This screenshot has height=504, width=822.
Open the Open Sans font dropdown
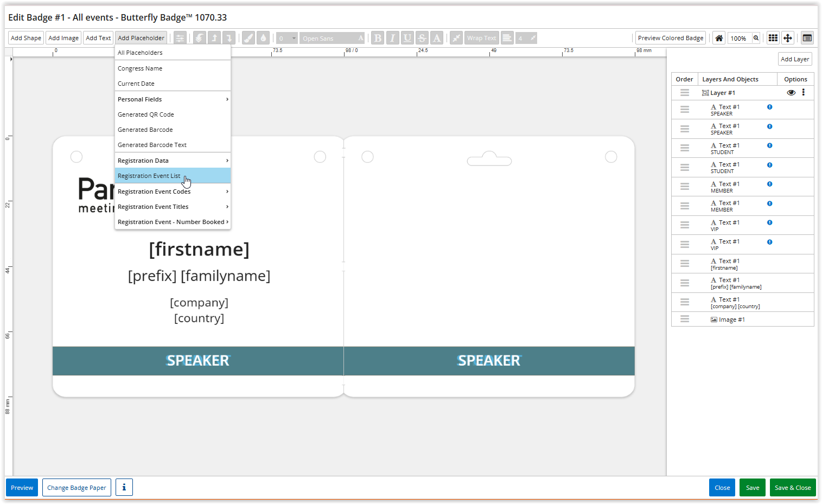(x=332, y=38)
